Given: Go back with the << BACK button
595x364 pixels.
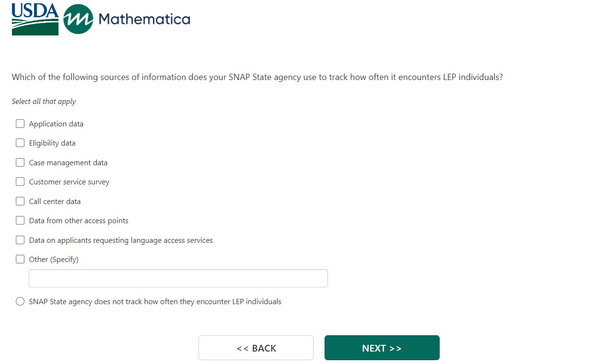Looking at the screenshot, I should 256,348.
